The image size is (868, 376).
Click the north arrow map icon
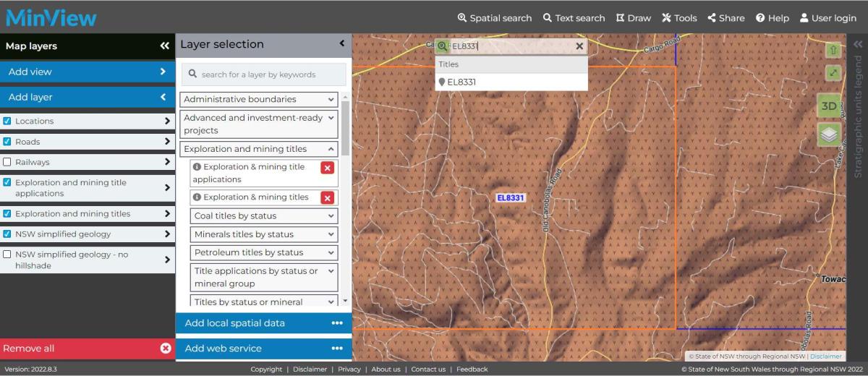pyautogui.click(x=833, y=51)
